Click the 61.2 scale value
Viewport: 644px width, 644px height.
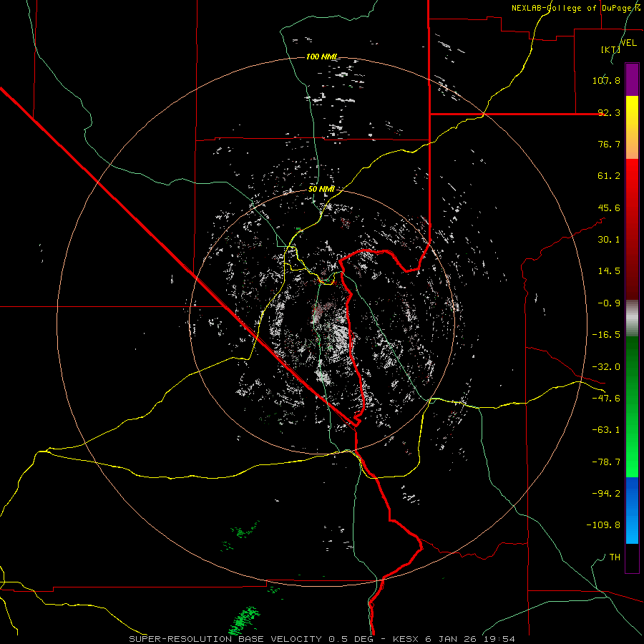click(x=609, y=176)
